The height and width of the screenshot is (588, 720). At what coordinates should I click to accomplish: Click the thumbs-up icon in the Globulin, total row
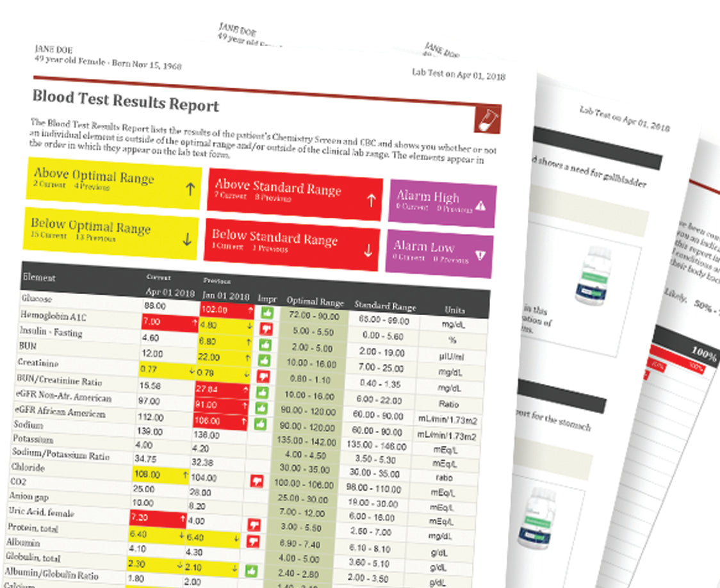(x=252, y=571)
